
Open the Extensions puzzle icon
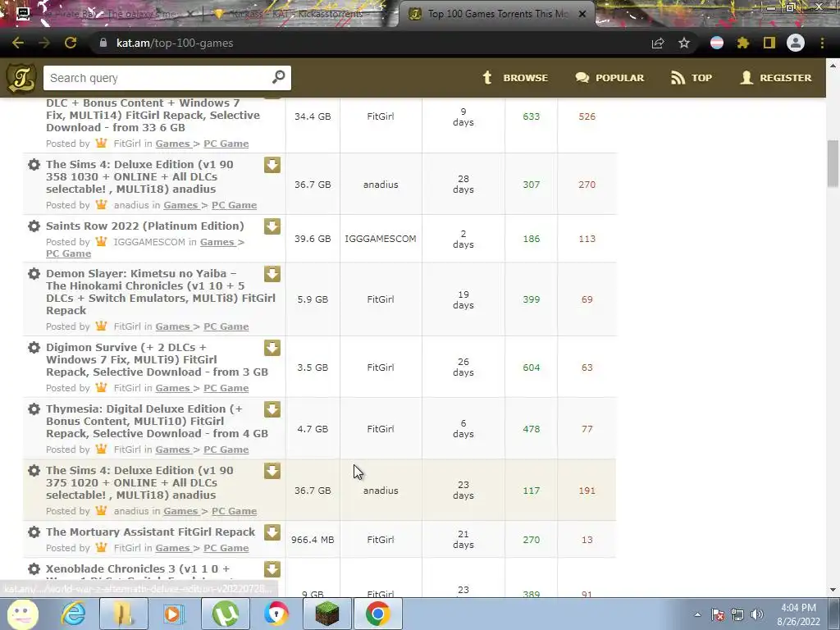click(x=742, y=43)
